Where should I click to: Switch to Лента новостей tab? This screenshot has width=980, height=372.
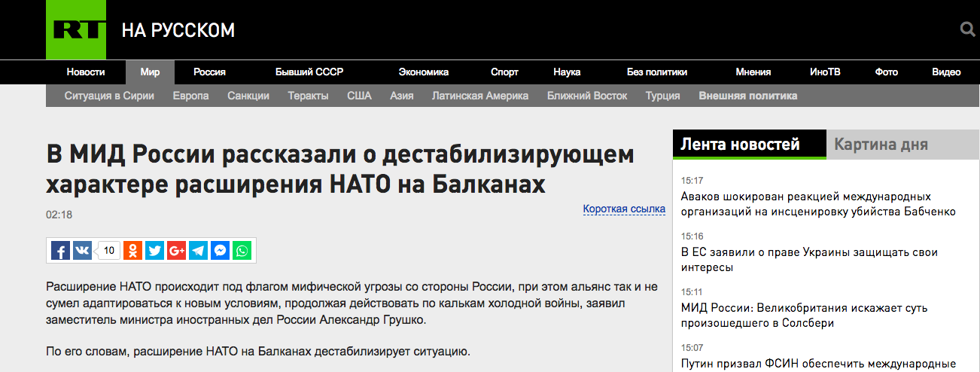point(749,145)
